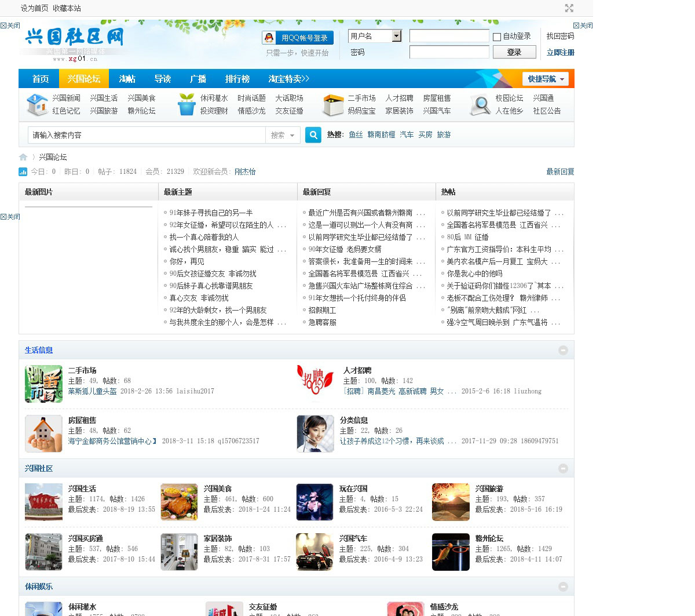Expand the 快捷导航 dropdown
695x616 pixels.
point(546,79)
